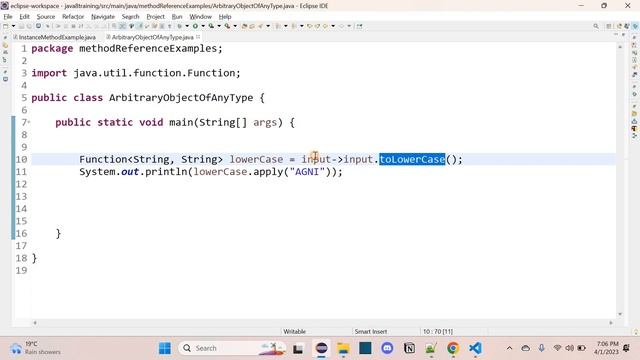Expand the Run configurations dropdown arrow
The height and width of the screenshot is (360, 640).
tap(203, 26)
